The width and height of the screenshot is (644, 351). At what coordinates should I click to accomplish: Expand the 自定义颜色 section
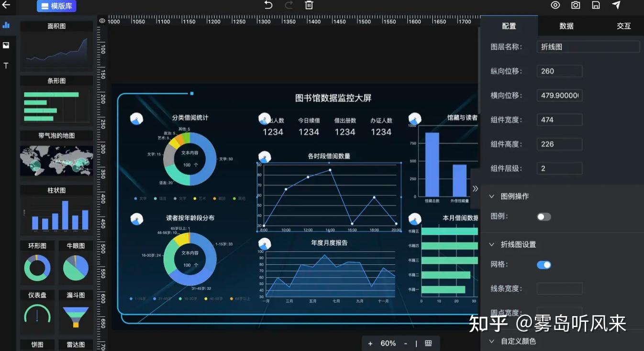491,341
